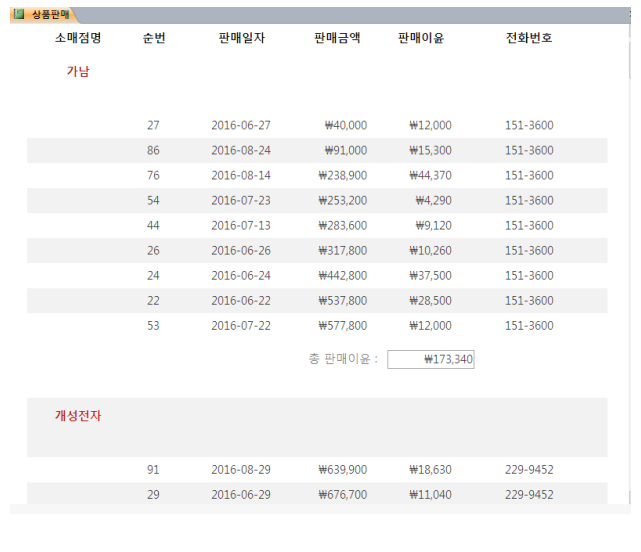The image size is (641, 552).
Task: Click the ₩40,000 sales amount cell
Action: (345, 126)
